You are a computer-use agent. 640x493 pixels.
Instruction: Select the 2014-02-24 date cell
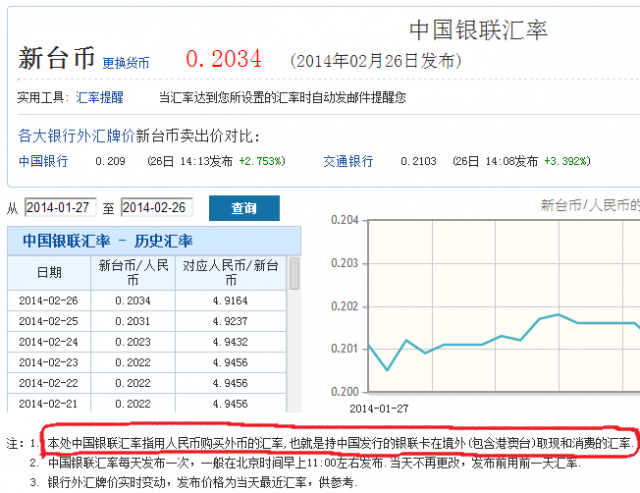pyautogui.click(x=49, y=342)
